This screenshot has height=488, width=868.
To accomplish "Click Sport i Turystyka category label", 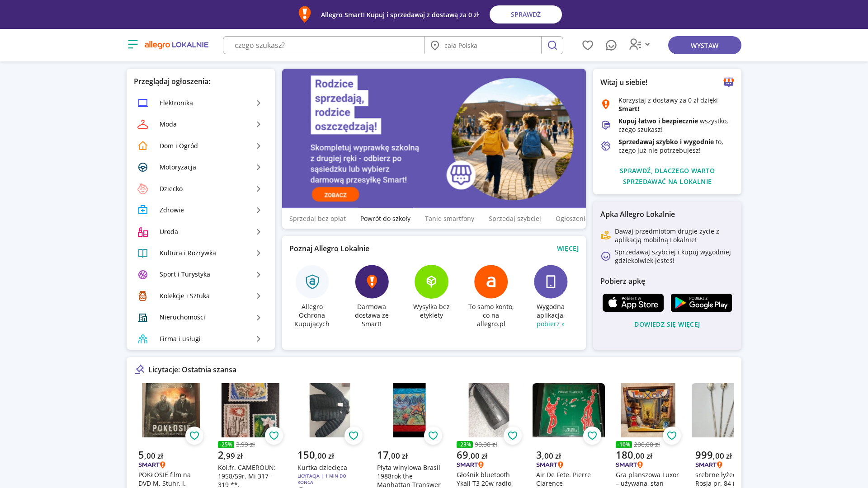I will (185, 274).
